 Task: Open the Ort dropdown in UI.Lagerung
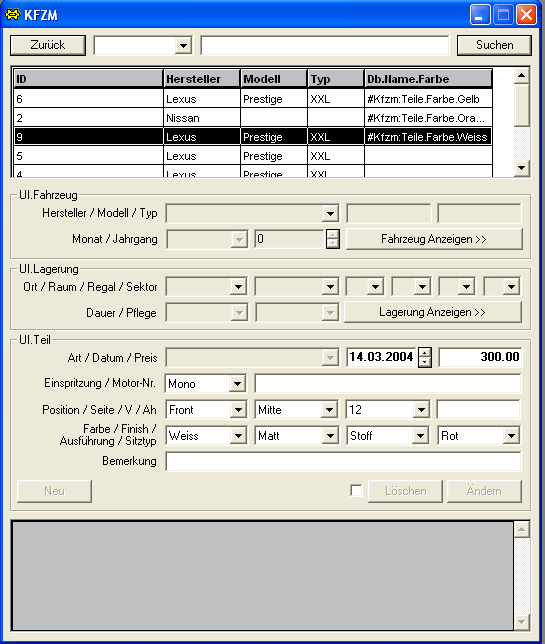(x=238, y=287)
